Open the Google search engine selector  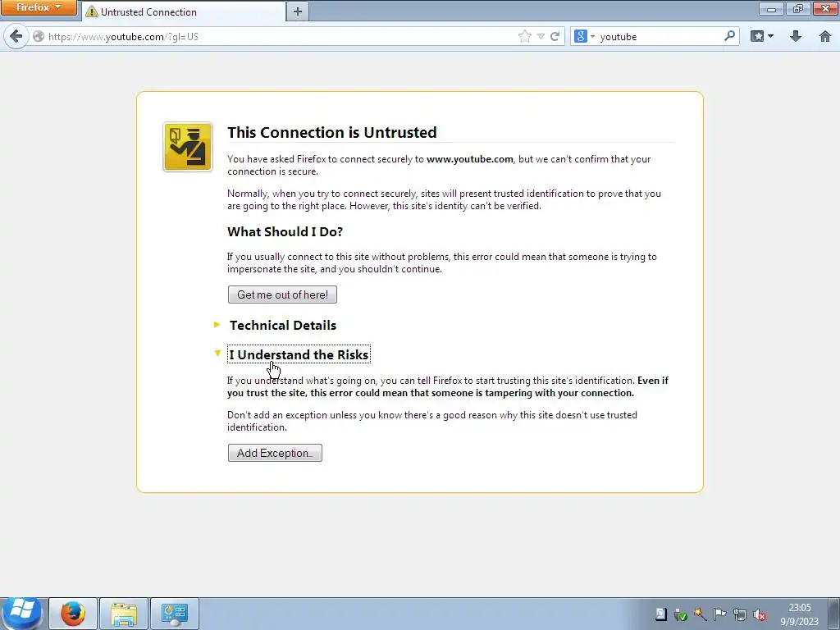pos(584,36)
